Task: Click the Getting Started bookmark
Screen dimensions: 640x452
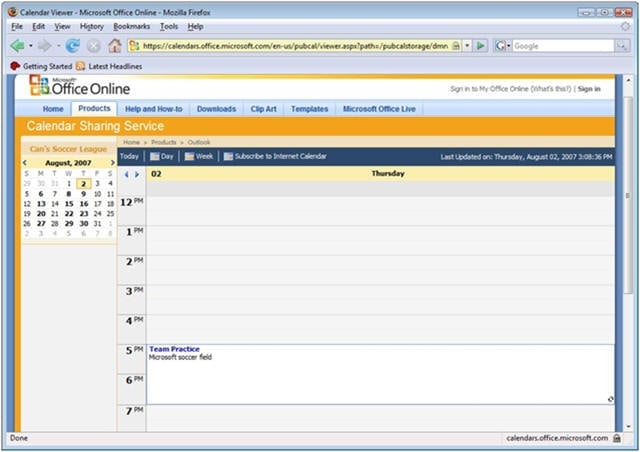Action: (41, 66)
